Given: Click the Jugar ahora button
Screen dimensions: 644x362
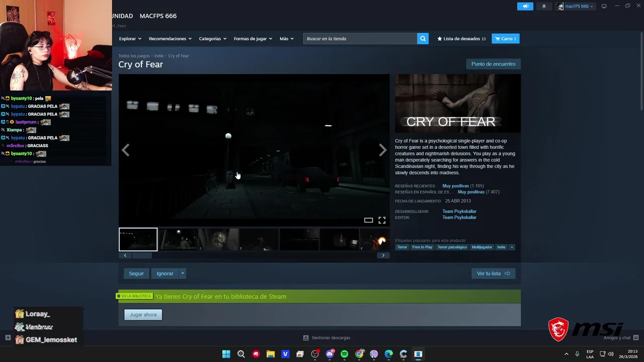Looking at the screenshot, I should 143,315.
